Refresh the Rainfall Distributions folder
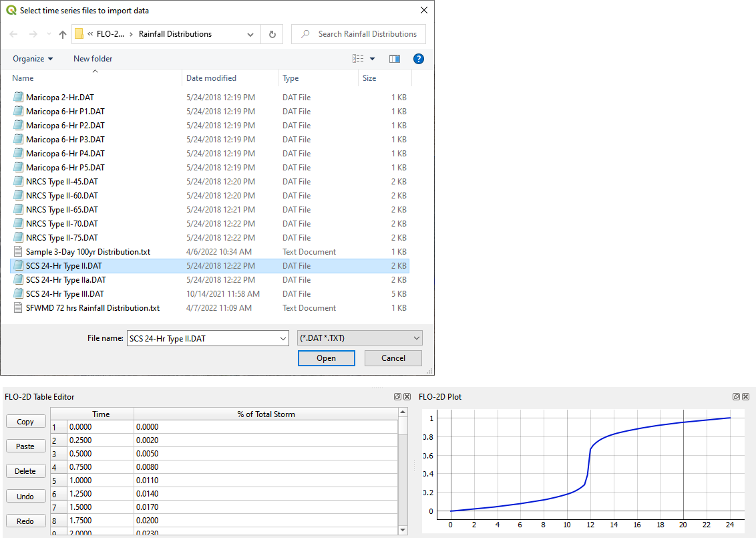The height and width of the screenshot is (538, 756). (272, 34)
